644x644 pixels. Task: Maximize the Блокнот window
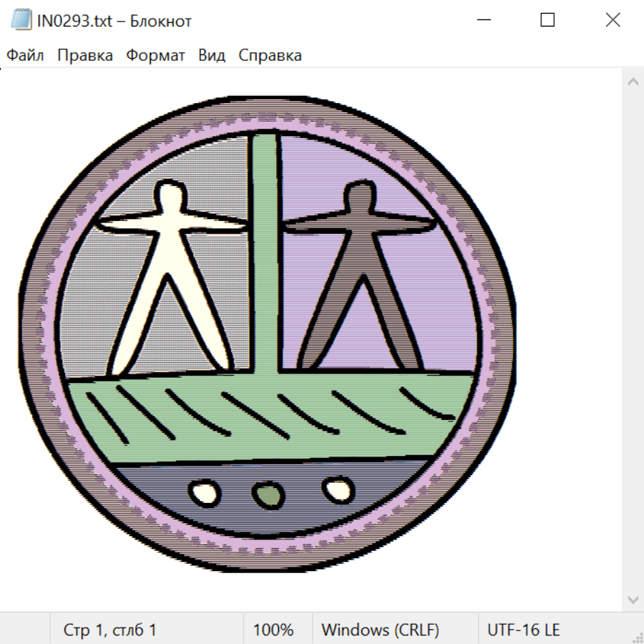[x=547, y=21]
